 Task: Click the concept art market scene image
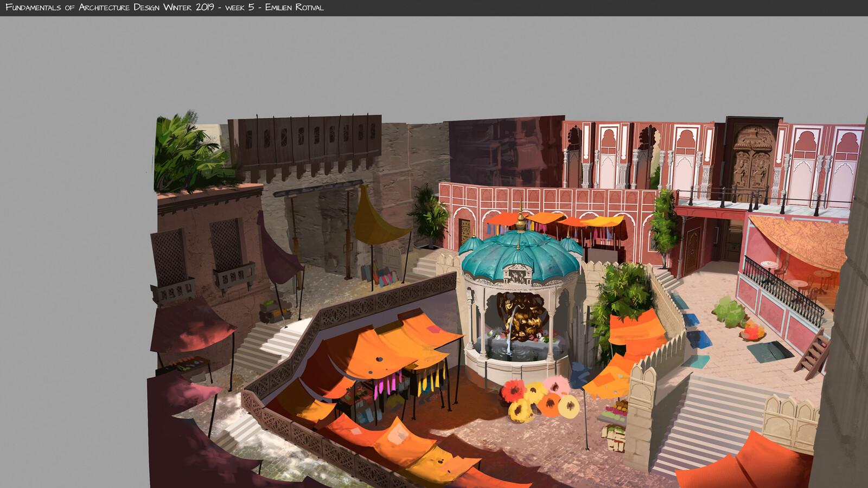(x=507, y=299)
